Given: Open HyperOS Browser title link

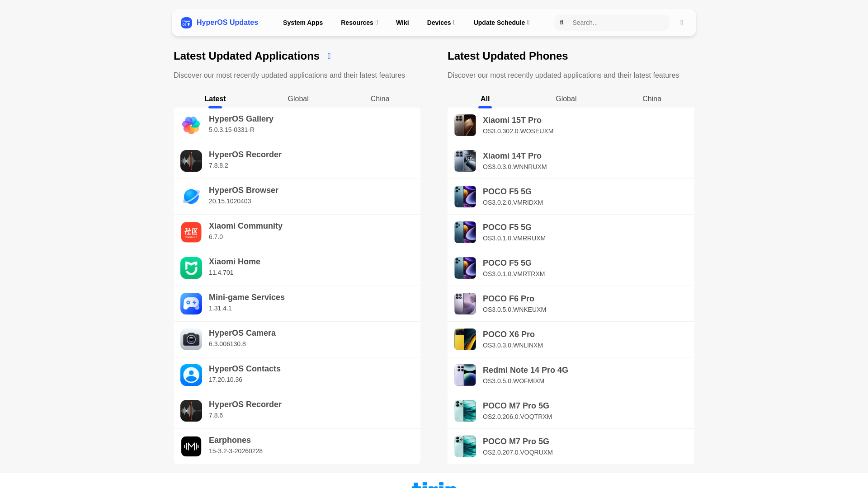Looking at the screenshot, I should [244, 190].
